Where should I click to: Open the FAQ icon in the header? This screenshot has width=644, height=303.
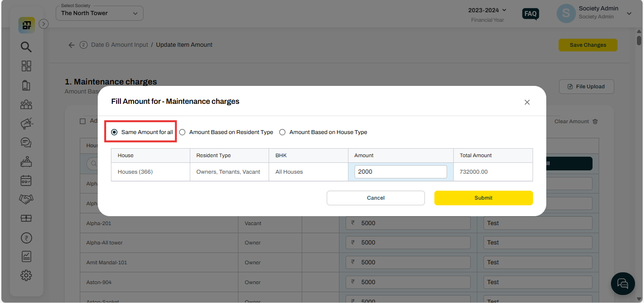[x=530, y=14]
